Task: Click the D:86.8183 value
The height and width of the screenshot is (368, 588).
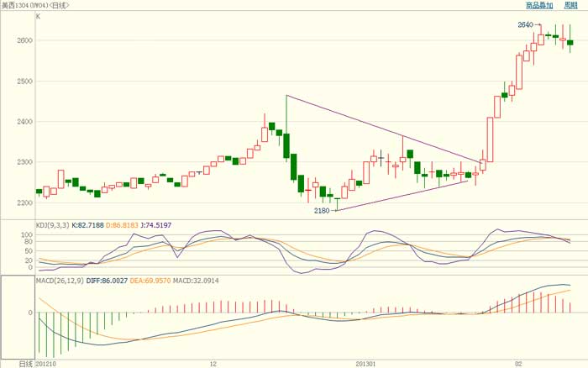Action: [x=123, y=225]
